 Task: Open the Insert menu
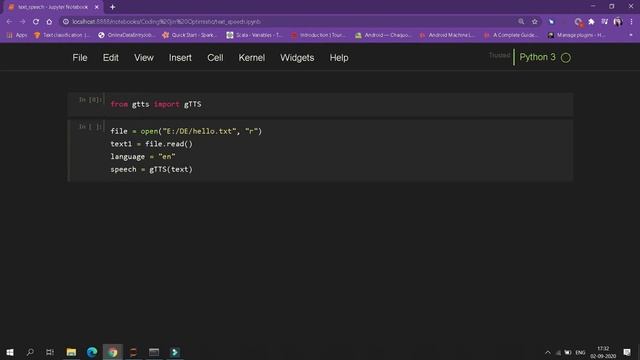pos(180,58)
